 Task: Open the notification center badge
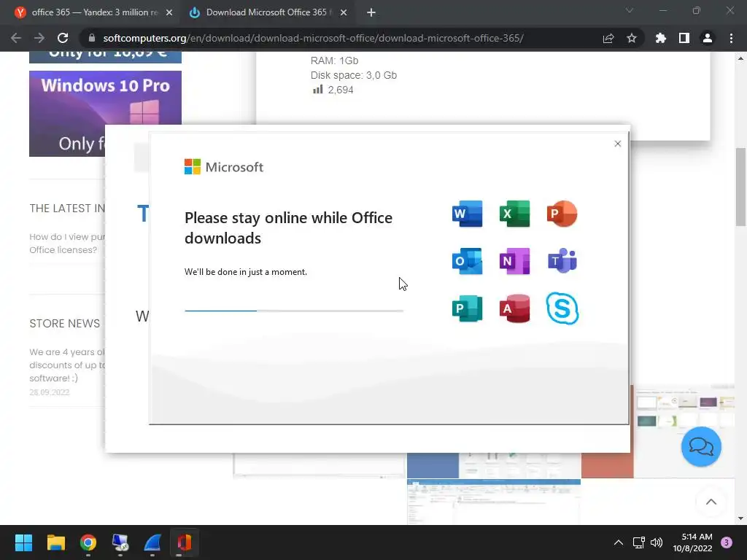[x=727, y=542]
